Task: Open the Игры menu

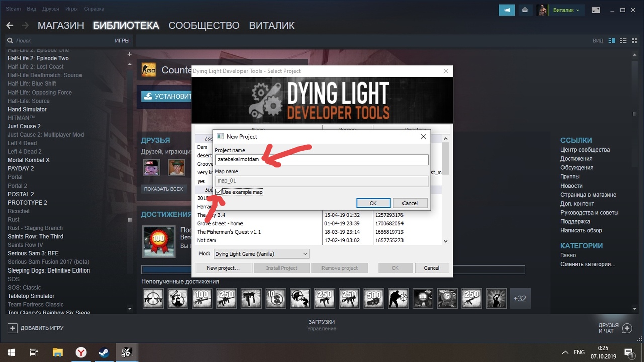Action: click(71, 9)
